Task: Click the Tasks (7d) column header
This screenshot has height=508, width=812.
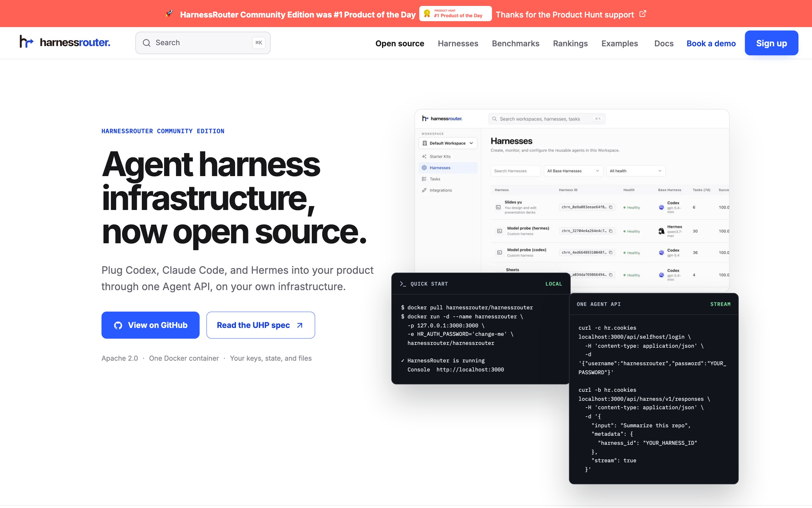Action: (x=701, y=190)
